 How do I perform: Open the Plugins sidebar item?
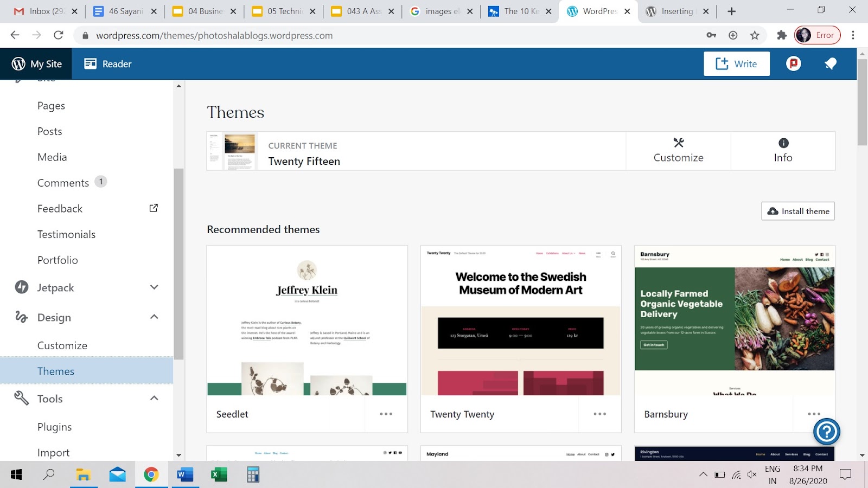pos(54,427)
